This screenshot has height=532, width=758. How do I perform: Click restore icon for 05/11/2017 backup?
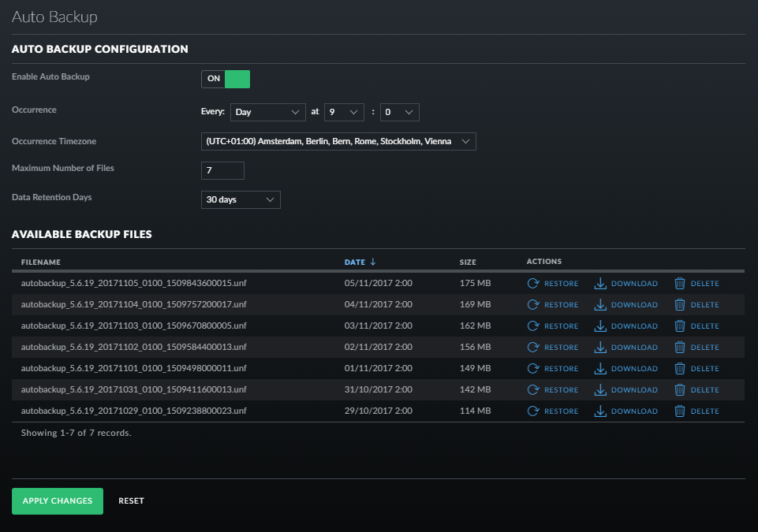[x=533, y=284]
